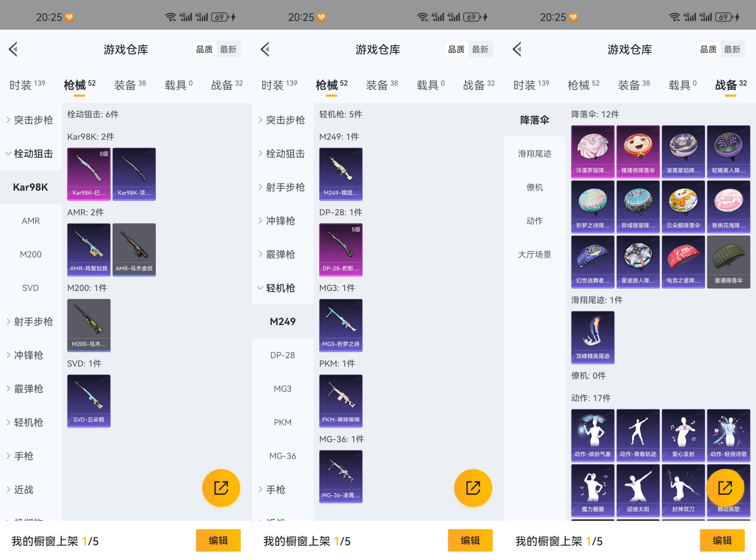Open the SVD-云朵鹅 skin item
756x560 pixels.
89,401
